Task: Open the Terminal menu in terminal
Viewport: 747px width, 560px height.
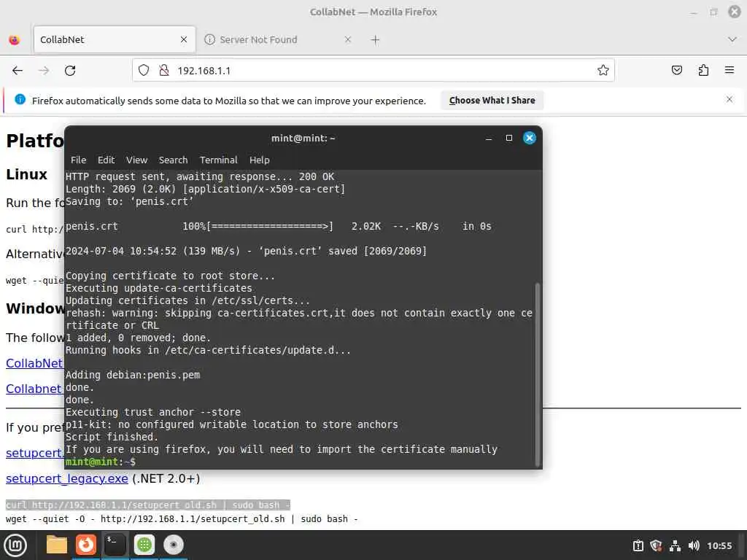Action: pos(218,160)
